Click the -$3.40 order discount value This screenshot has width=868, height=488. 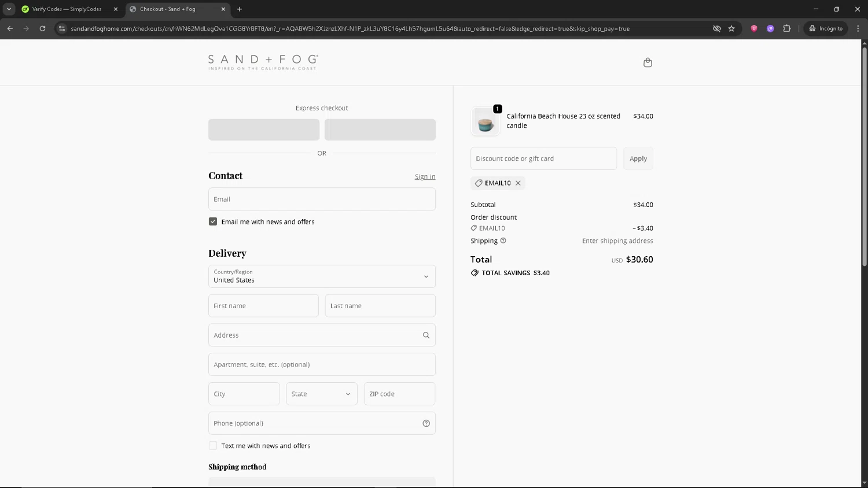click(x=643, y=228)
